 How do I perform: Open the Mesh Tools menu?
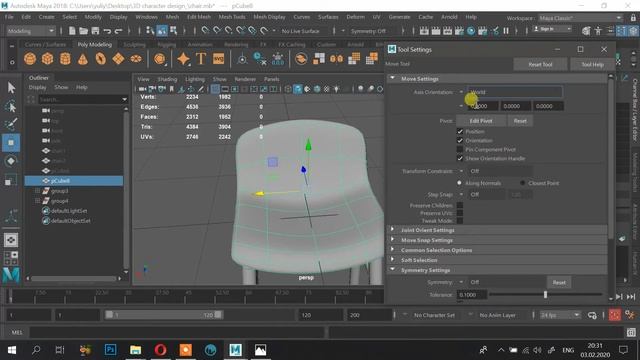coord(232,17)
